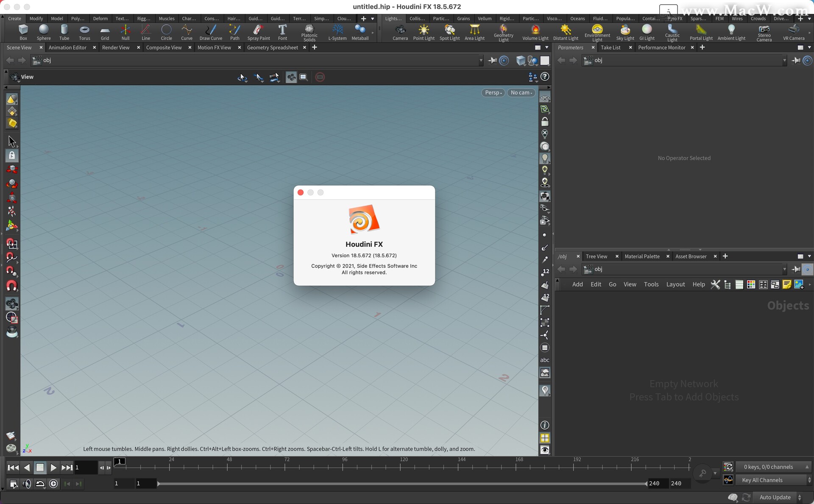
Task: Close the Houdini FX about dialog
Action: pos(301,192)
